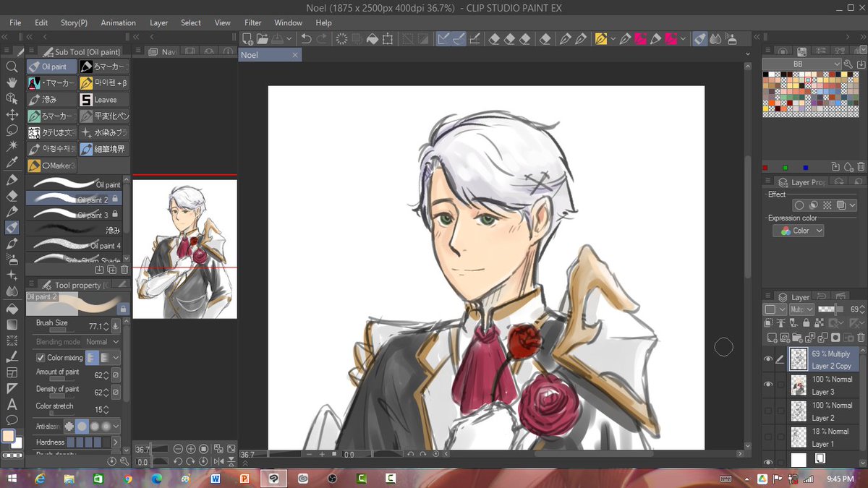Select the Eraser tool in toolbar
868x488 pixels.
point(12,195)
